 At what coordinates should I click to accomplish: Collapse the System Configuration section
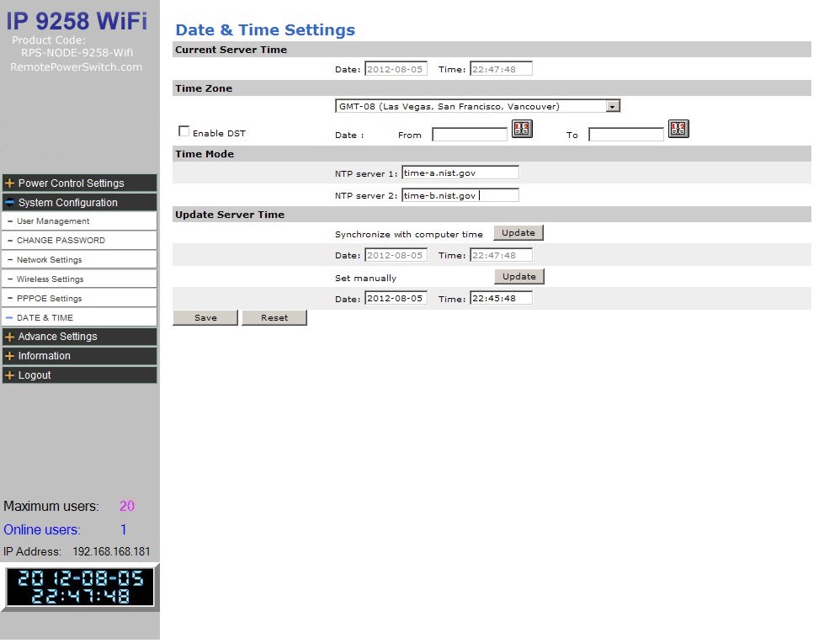[79, 203]
